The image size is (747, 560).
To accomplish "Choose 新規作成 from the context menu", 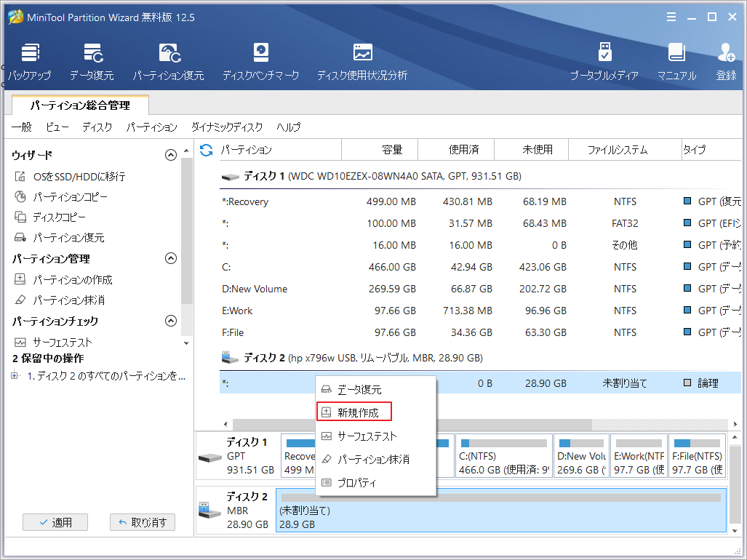I will click(354, 411).
